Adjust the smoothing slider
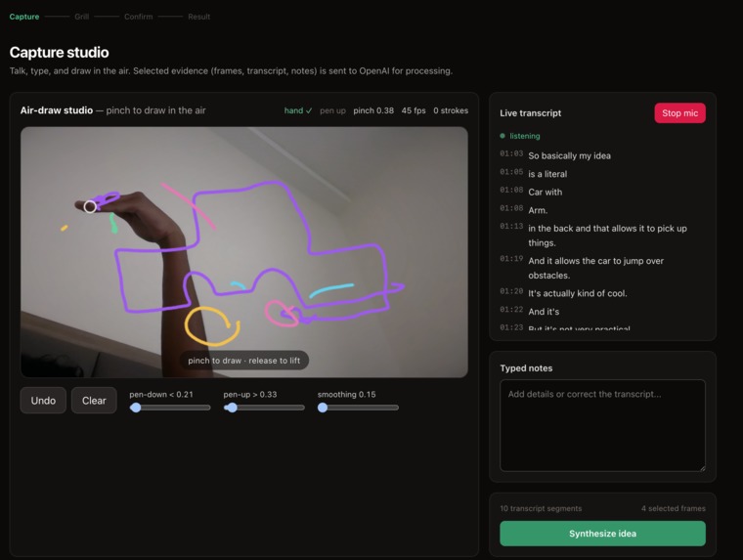Image resolution: width=743 pixels, height=560 pixels. click(358, 408)
